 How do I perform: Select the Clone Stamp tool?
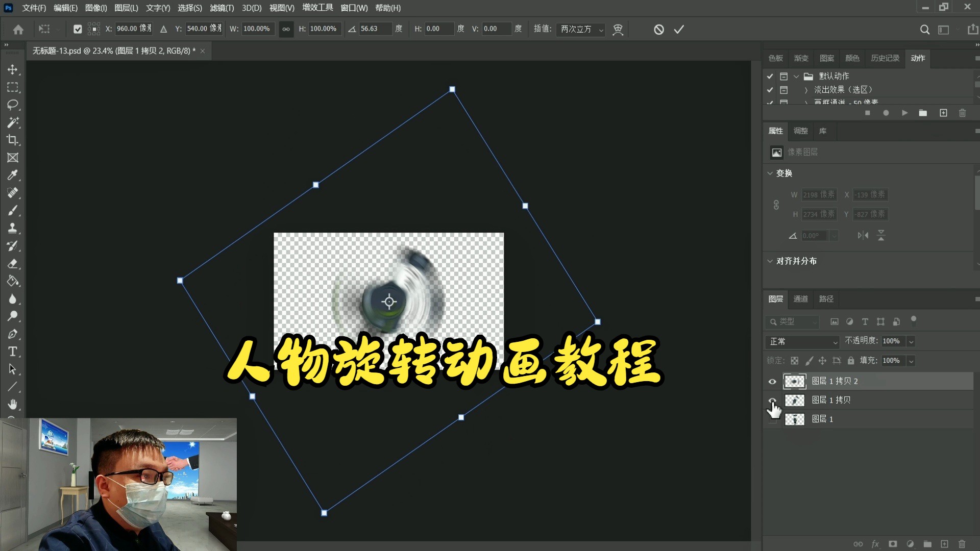click(13, 228)
